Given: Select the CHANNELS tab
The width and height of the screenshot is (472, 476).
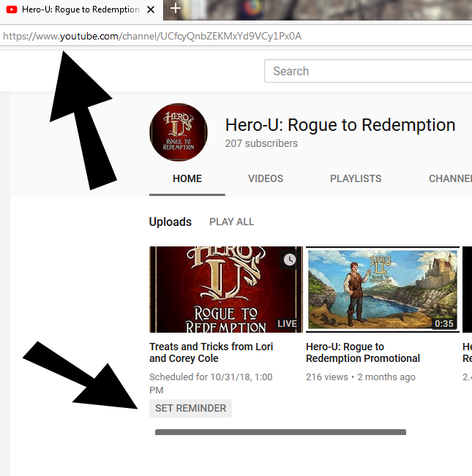Looking at the screenshot, I should 450,178.
